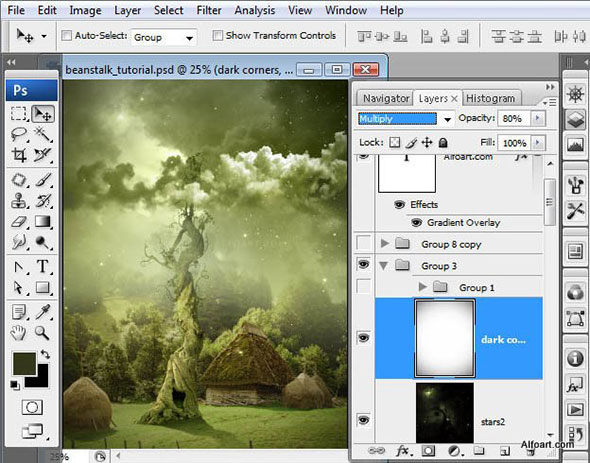Image resolution: width=590 pixels, height=463 pixels.
Task: Select the Hand tool
Action: click(18, 332)
